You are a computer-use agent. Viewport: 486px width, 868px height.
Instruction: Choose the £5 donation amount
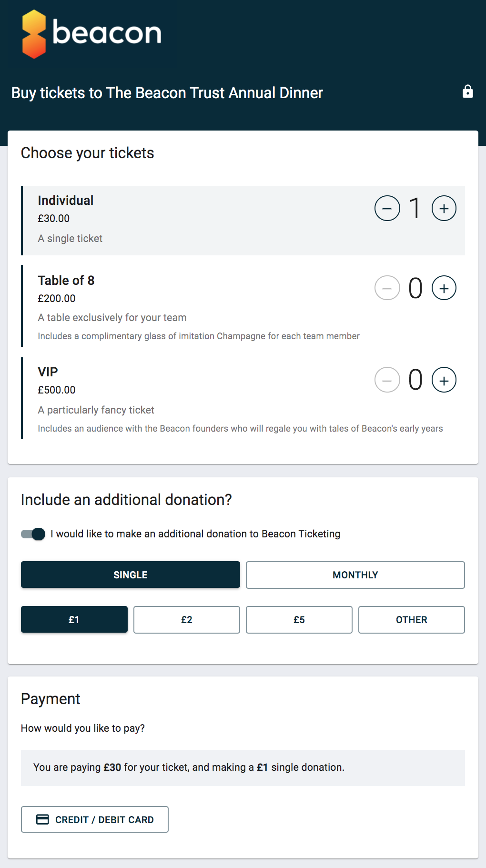point(299,620)
